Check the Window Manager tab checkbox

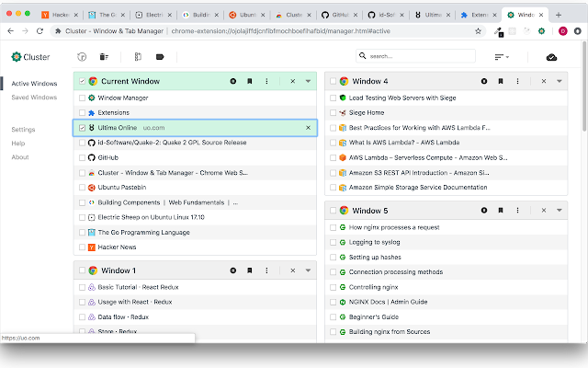click(82, 98)
